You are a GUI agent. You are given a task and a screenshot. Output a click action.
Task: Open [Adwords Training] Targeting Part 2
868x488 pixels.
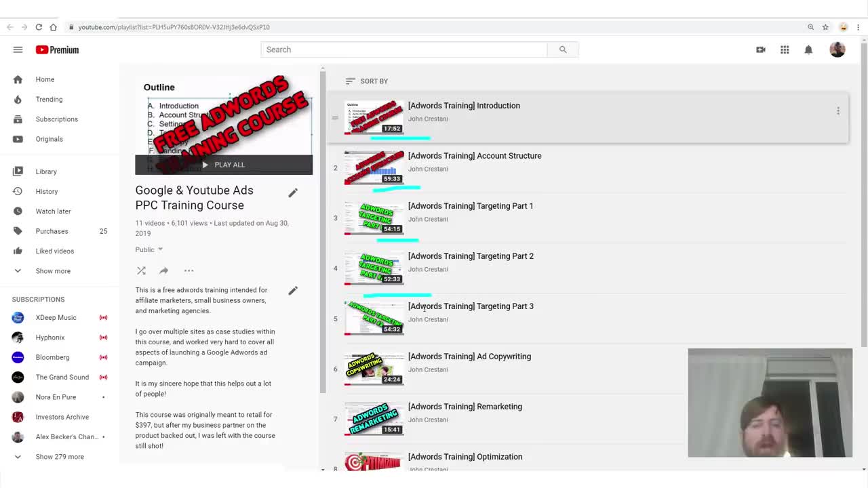(x=471, y=256)
